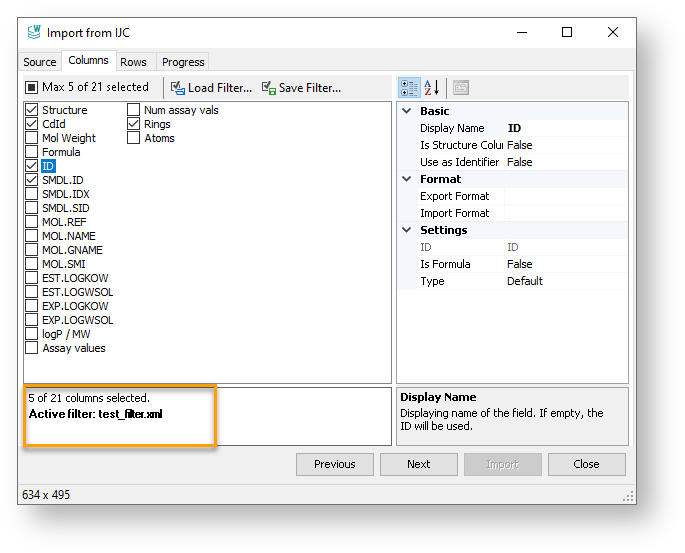Collapse the Settings property category

pos(407,230)
